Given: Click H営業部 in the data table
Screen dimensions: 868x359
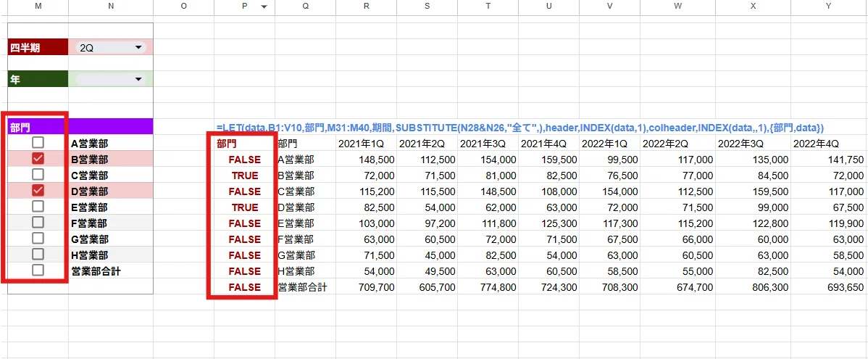Looking at the screenshot, I should tap(297, 271).
